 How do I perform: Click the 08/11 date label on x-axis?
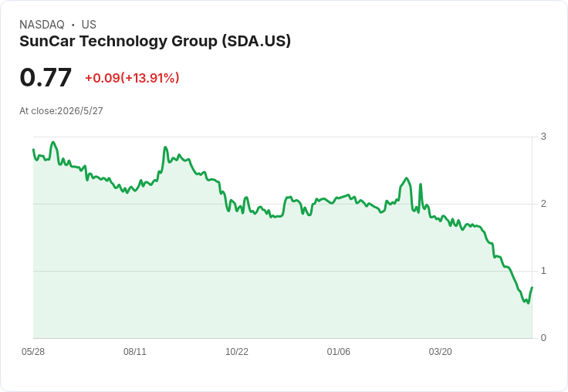(x=135, y=352)
